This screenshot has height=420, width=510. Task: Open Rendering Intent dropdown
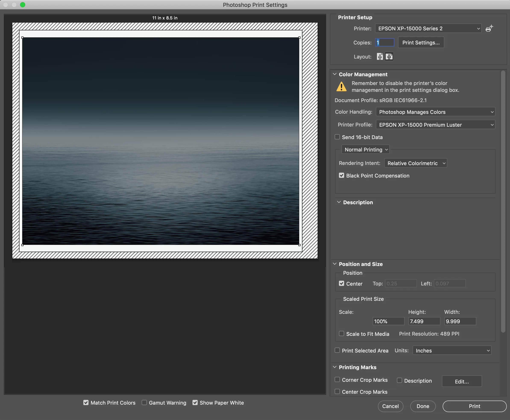[x=416, y=163]
